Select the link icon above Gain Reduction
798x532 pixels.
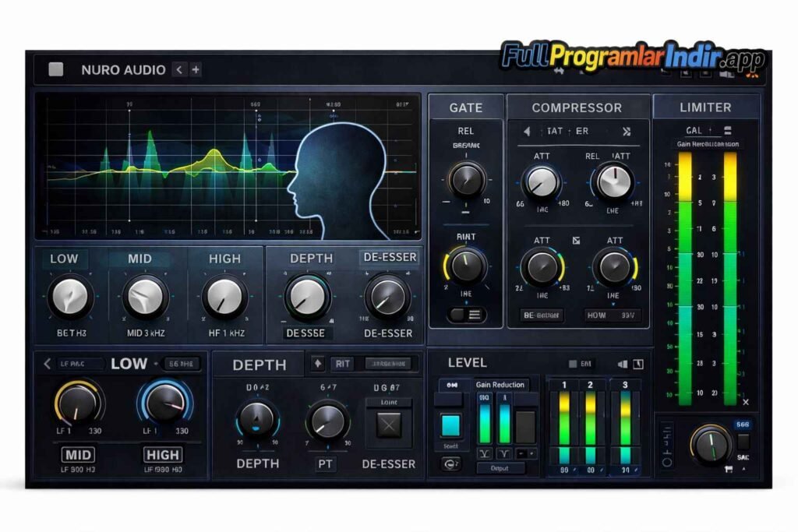(450, 385)
